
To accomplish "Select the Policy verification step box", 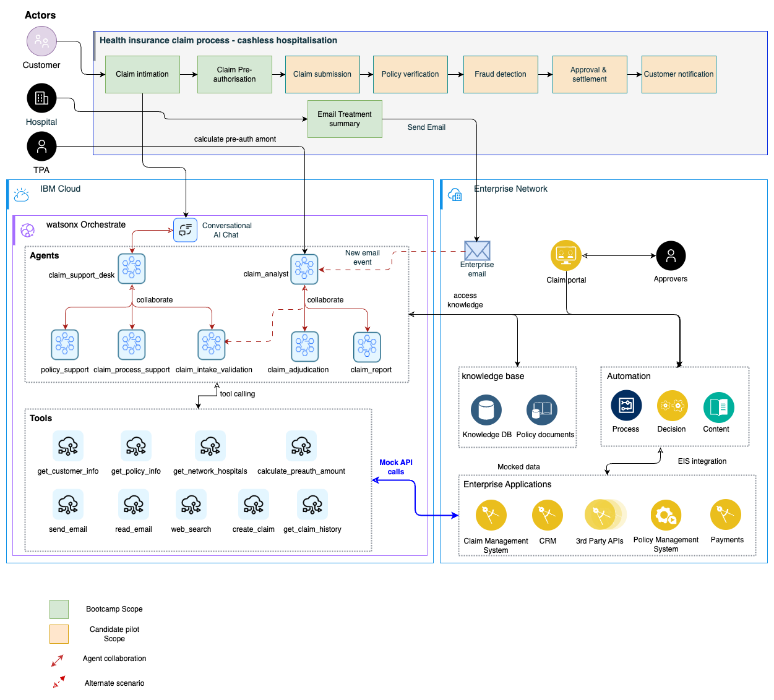I will point(410,74).
